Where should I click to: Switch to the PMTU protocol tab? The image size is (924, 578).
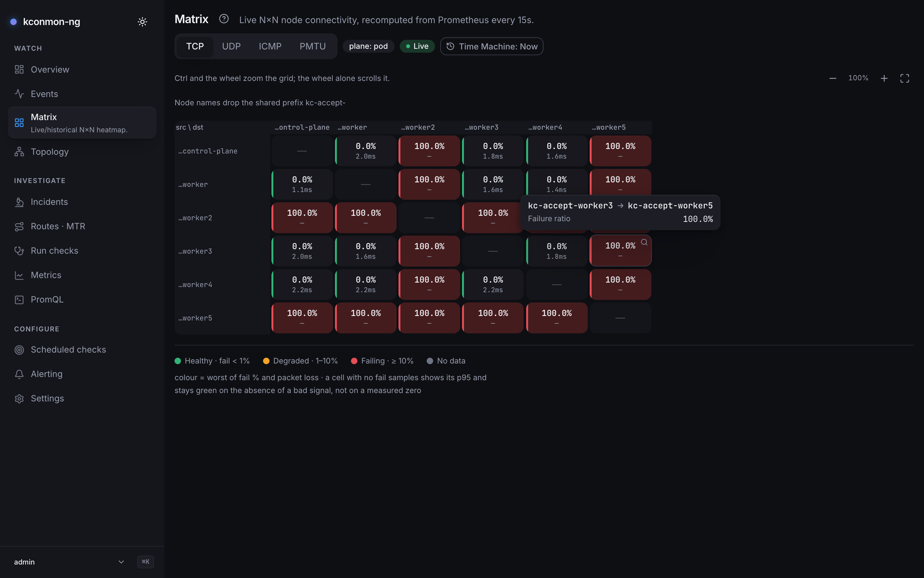312,46
